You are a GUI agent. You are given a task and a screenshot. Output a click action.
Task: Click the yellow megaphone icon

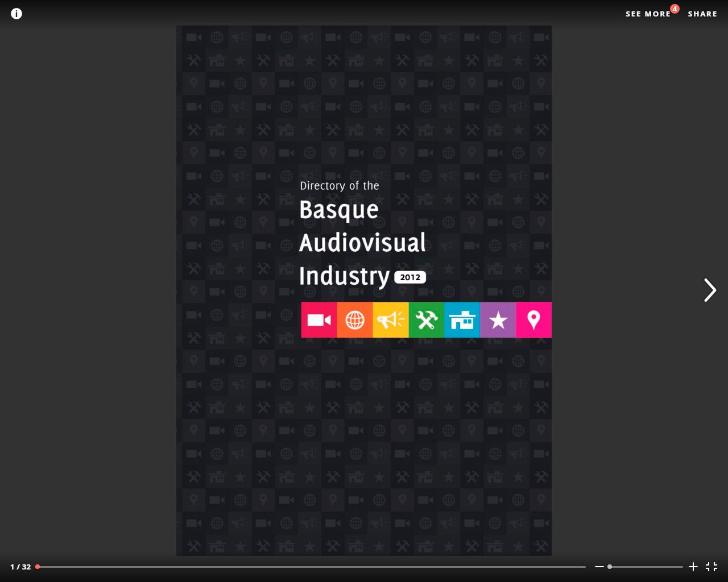tap(391, 320)
